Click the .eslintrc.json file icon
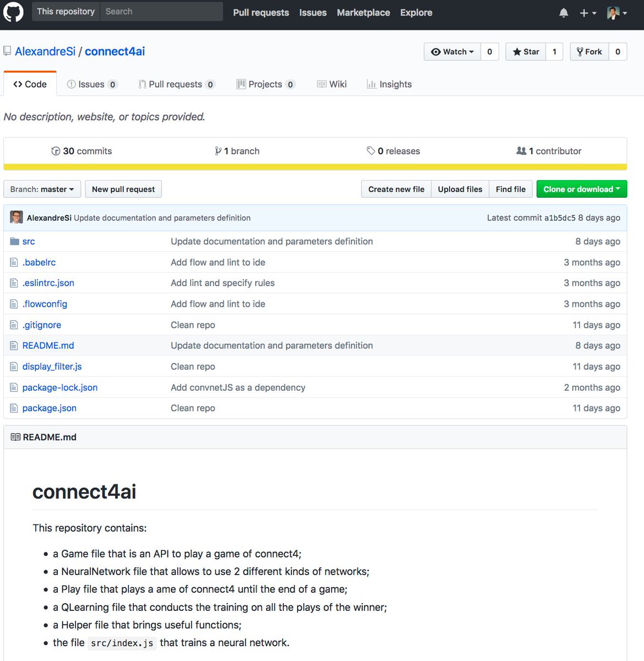Screen dimensions: 644x661 click(x=14, y=283)
